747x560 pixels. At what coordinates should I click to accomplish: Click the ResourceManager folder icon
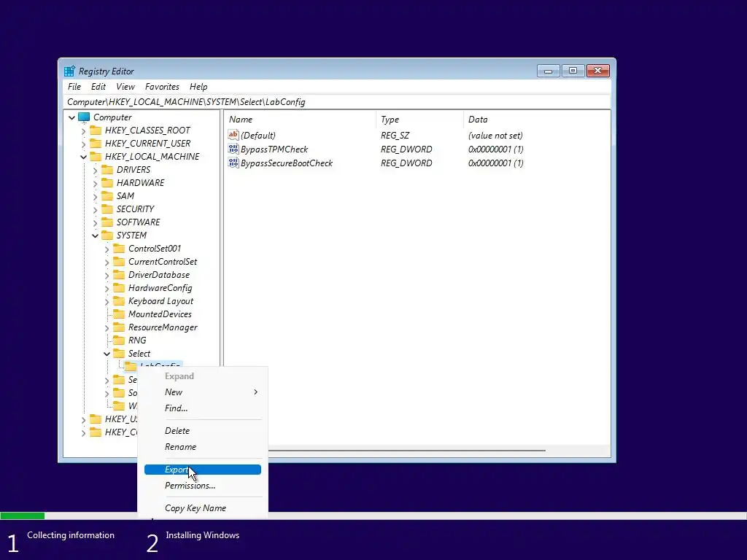(x=119, y=327)
